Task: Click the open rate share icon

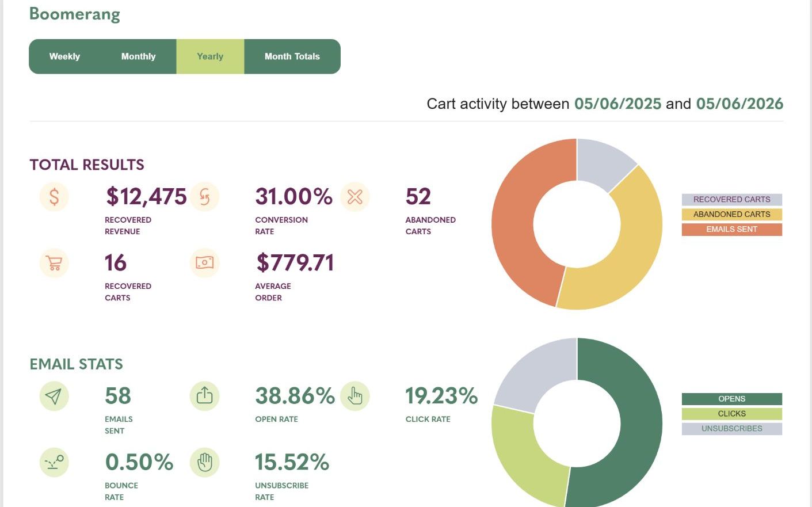Action: click(204, 396)
